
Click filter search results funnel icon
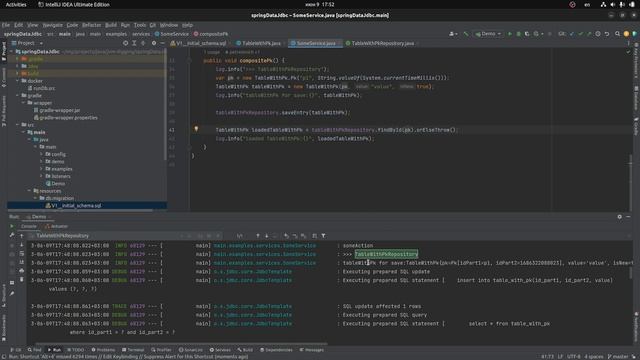pos(323,236)
